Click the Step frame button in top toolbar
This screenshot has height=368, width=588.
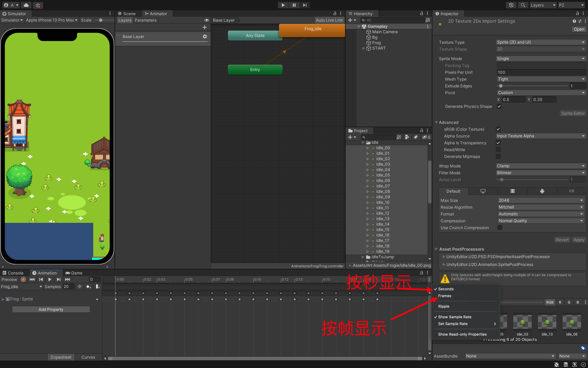305,5
